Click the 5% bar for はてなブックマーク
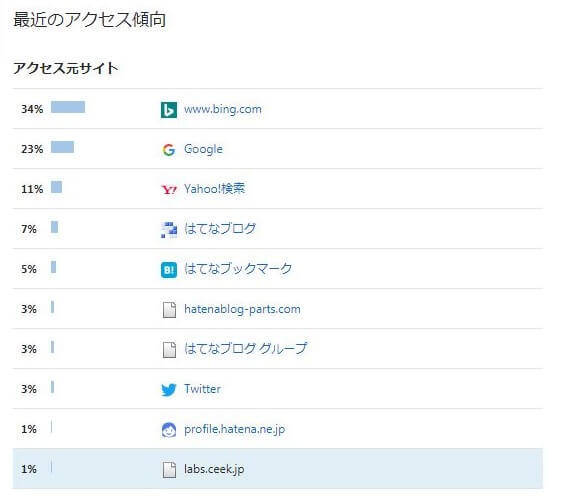 [53, 267]
